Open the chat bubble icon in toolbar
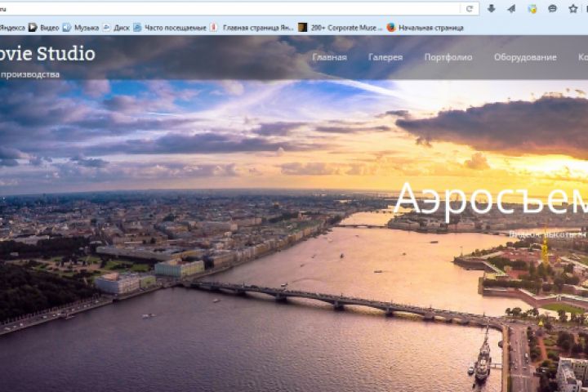 552,9
